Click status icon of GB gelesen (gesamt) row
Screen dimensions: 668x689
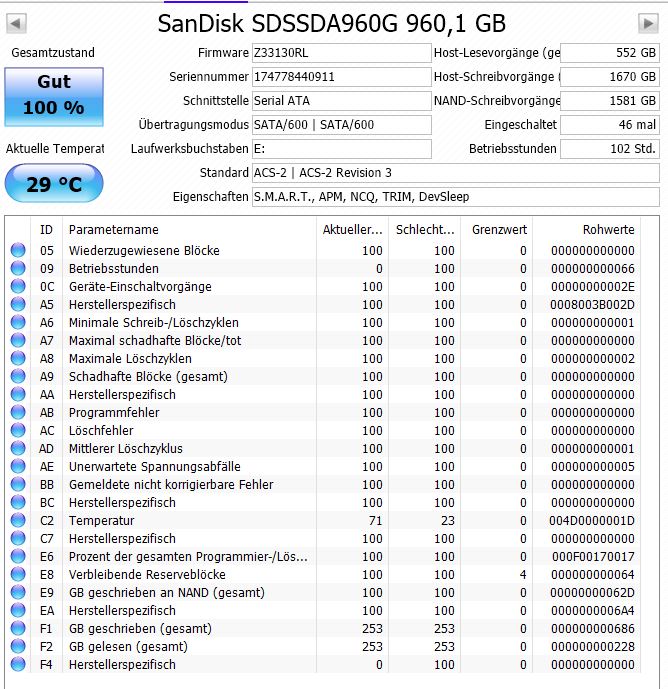[18, 646]
